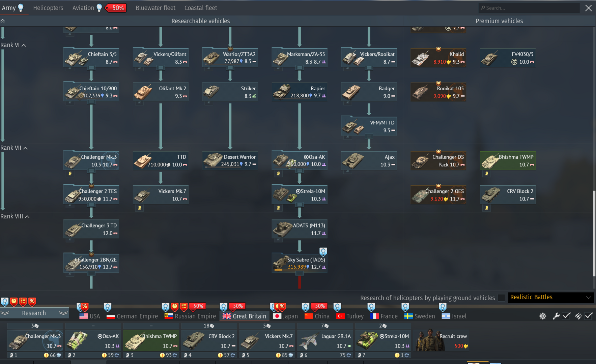Click the -50% discount tag beside Aviation
This screenshot has width=596, height=364.
(x=116, y=8)
